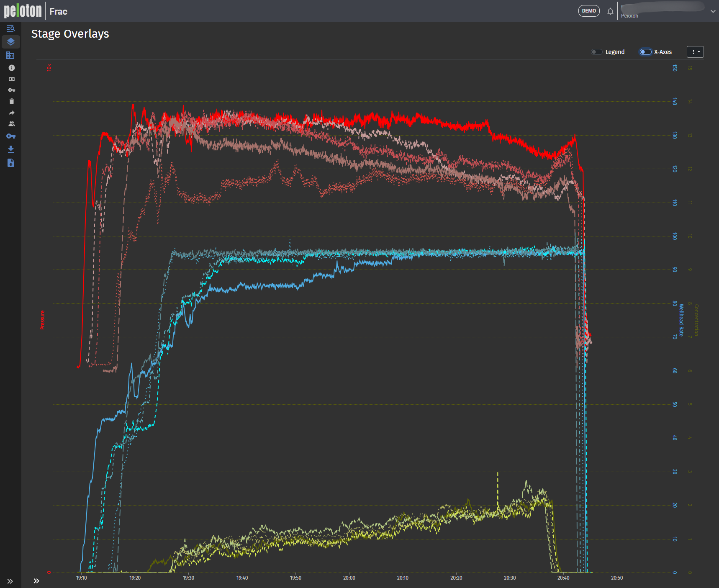Click the file upload icon
The height and width of the screenshot is (588, 719).
[x=11, y=163]
